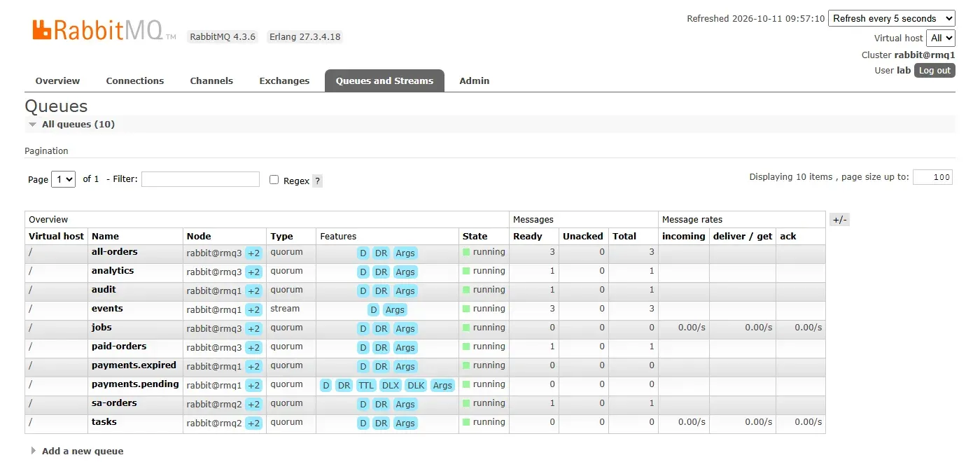
Task: Click the Args badge on paid-orders row
Action: coord(405,347)
